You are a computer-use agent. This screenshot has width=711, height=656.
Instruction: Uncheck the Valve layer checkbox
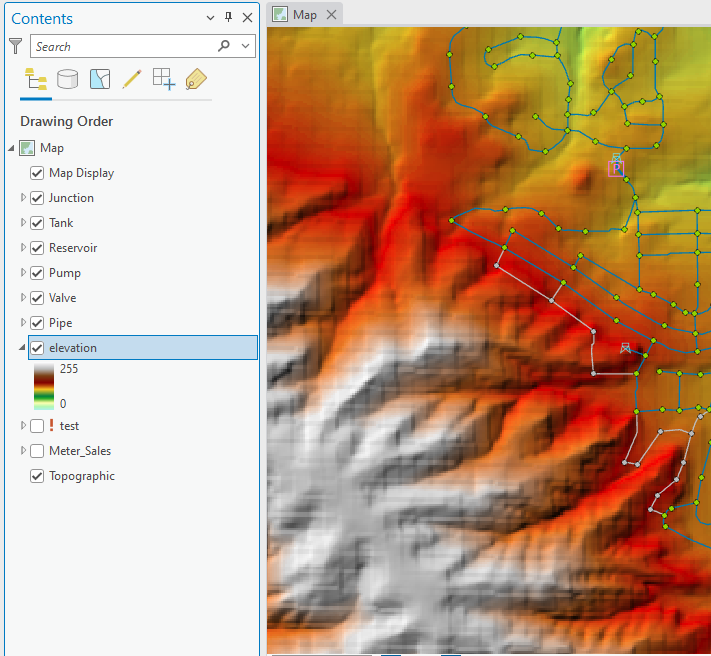coord(37,298)
